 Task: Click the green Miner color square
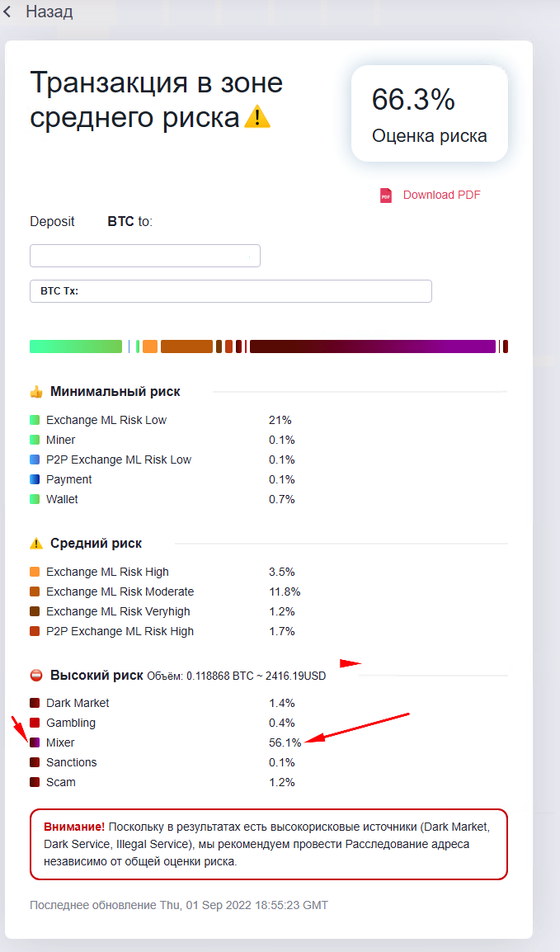coord(35,440)
